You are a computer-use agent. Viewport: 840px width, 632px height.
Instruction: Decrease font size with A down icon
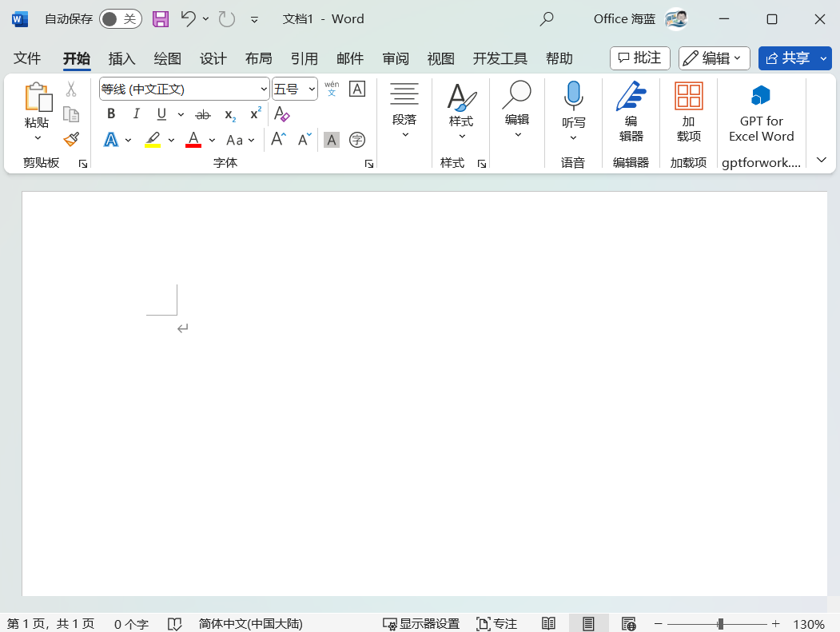(x=305, y=140)
